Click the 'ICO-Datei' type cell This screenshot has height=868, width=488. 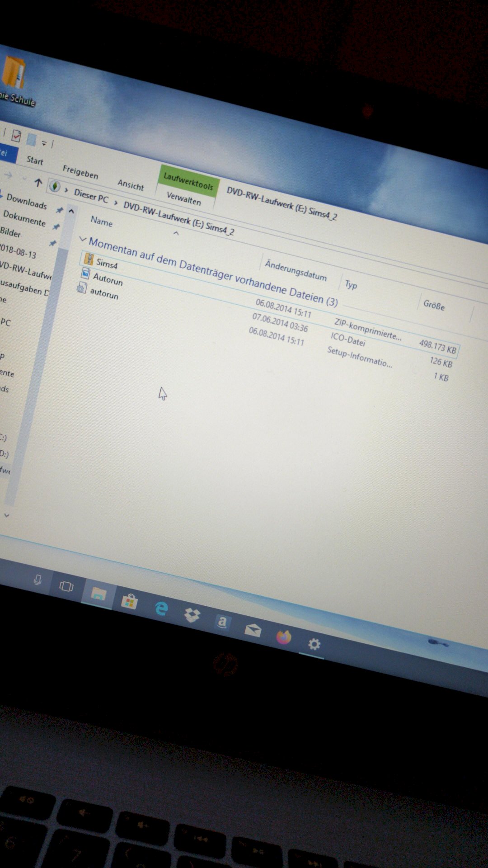348,339
